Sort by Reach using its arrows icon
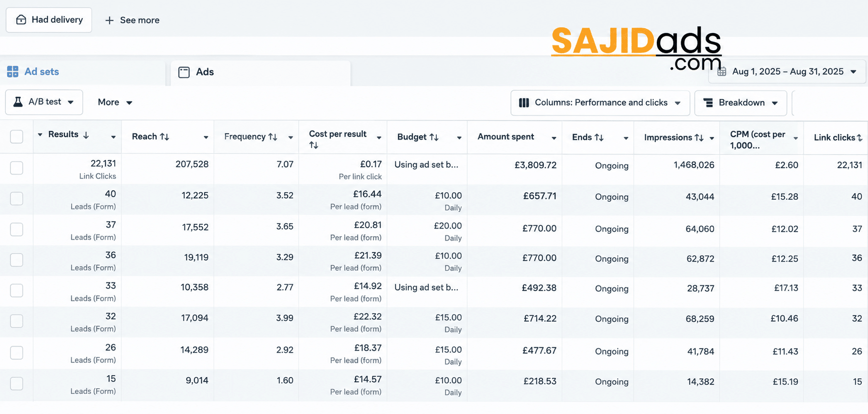Image resolution: width=868 pixels, height=414 pixels. 164,137
